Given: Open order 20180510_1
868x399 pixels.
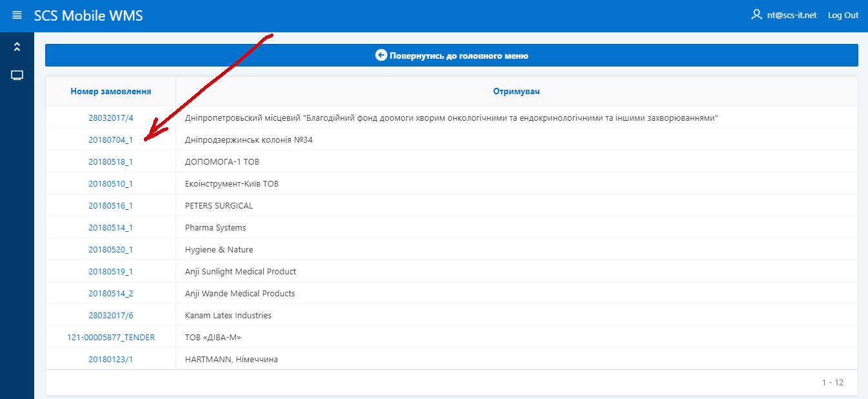Looking at the screenshot, I should (x=111, y=184).
